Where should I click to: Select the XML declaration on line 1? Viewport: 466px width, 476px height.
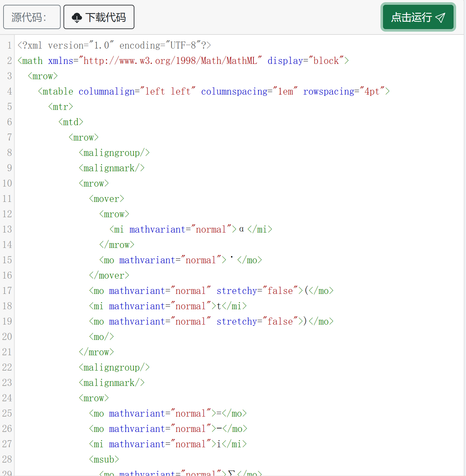click(x=113, y=45)
